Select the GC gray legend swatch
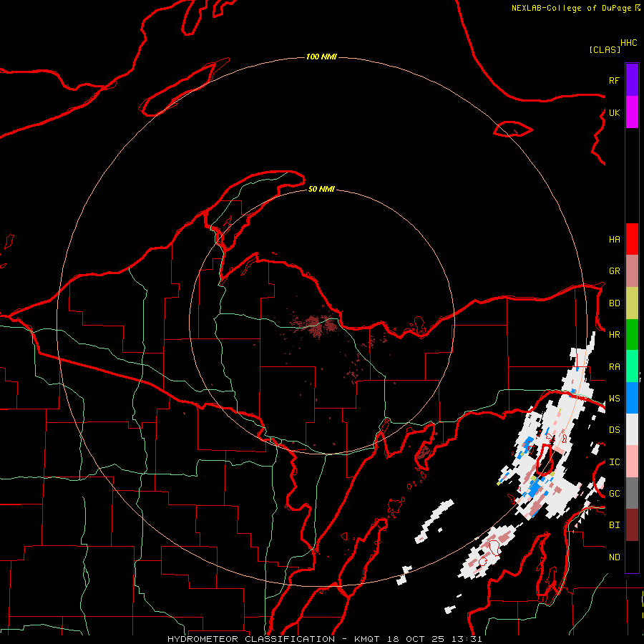The width and height of the screenshot is (644, 644). click(x=632, y=493)
